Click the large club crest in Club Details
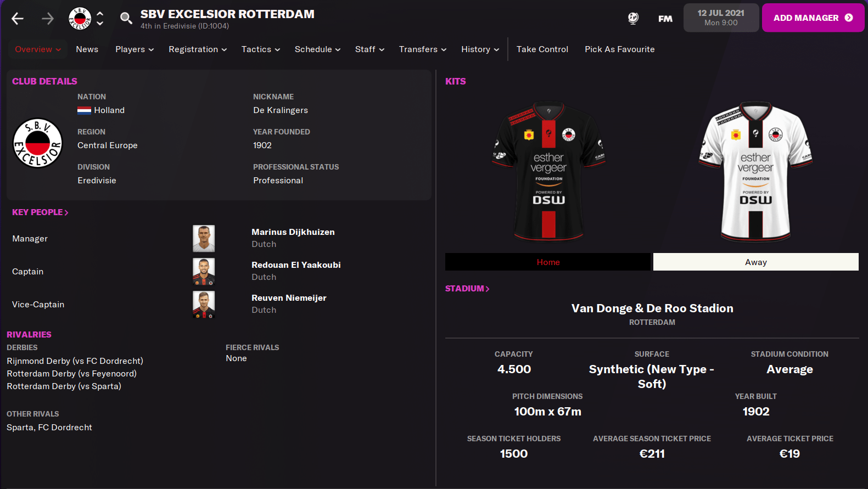This screenshot has height=489, width=868. pos(38,143)
